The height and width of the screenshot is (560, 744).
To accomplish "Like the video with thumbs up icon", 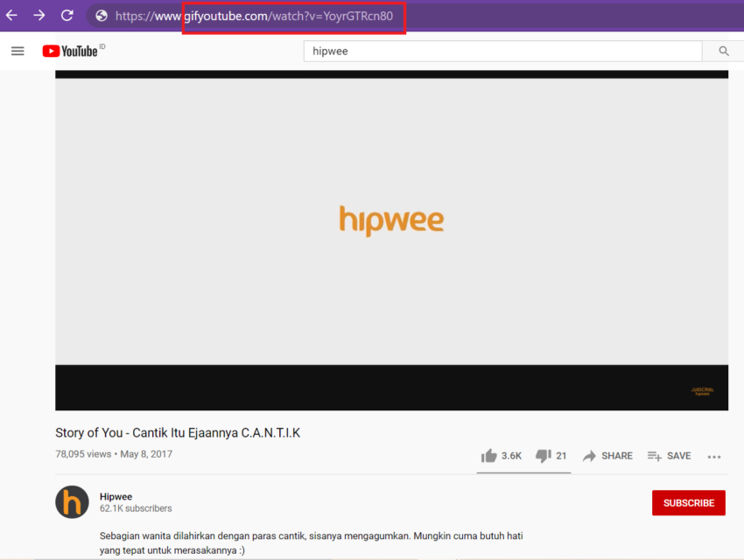I will [488, 456].
